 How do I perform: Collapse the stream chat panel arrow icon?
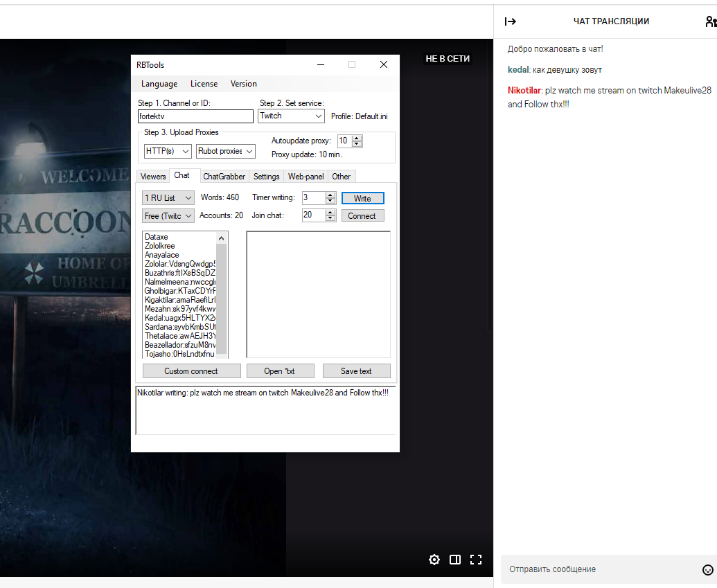(510, 21)
